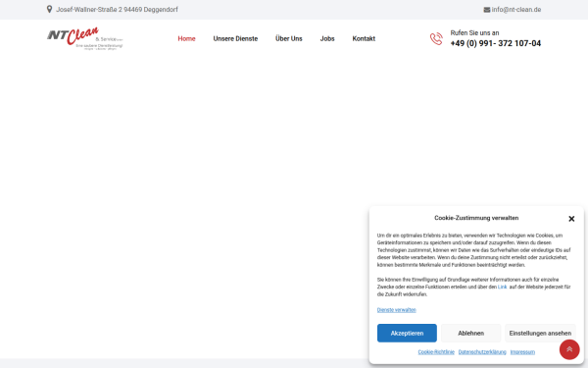Viewport: 588px width, 368px height.
Task: Click the Rufen Sie uns an text
Action: (474, 32)
